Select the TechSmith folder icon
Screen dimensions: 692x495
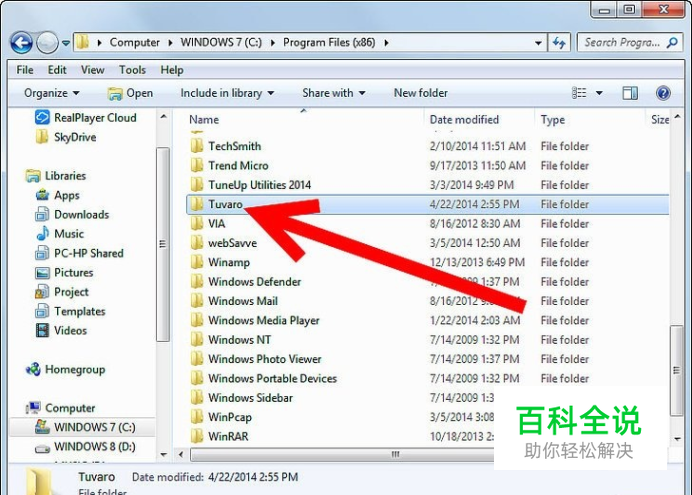(x=197, y=146)
